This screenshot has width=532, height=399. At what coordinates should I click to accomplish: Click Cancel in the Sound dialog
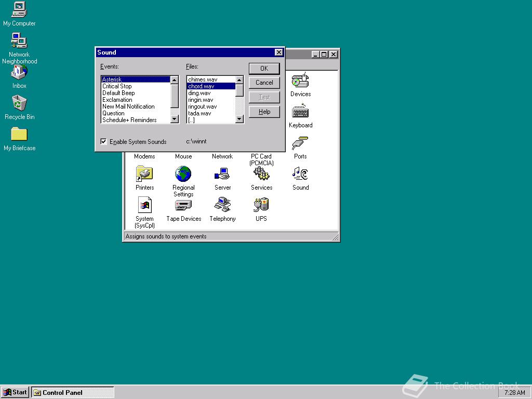point(264,83)
